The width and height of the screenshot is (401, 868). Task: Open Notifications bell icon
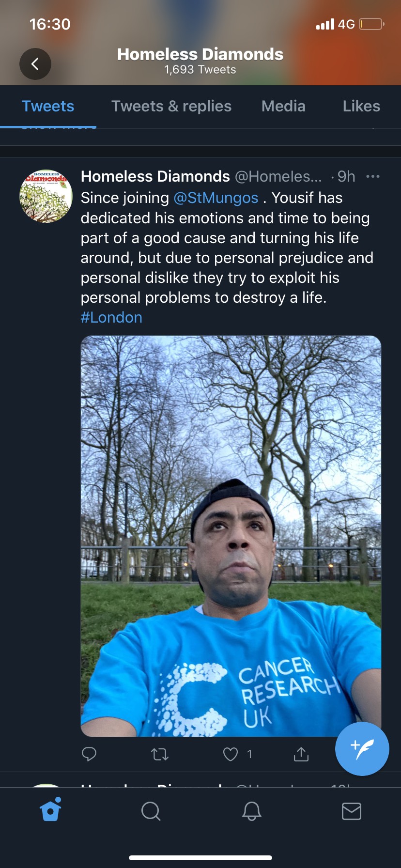[251, 810]
